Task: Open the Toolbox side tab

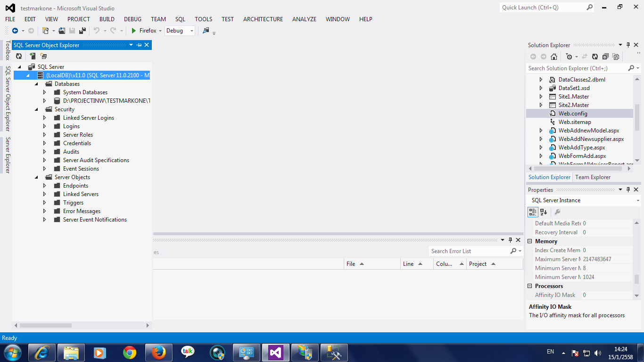Action: tap(8, 50)
